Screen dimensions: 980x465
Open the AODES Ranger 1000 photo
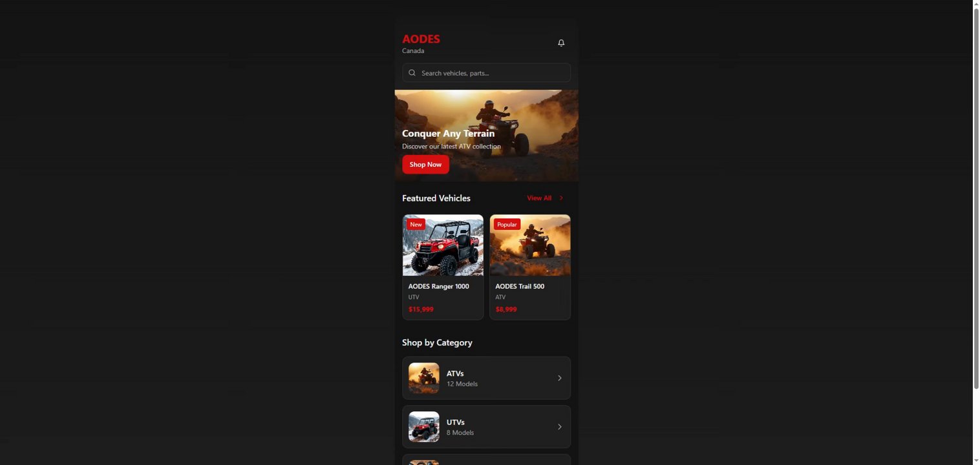coord(443,245)
